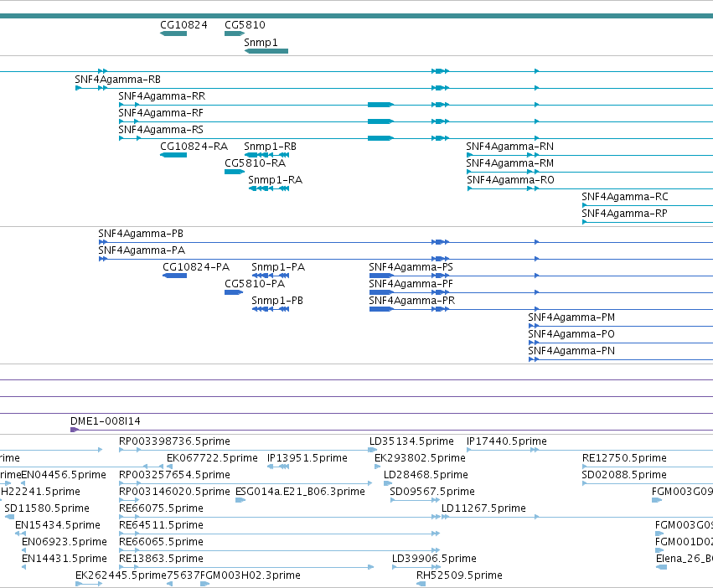The image size is (713, 588).
Task: Click the EN06923.5prime EST label
Action: tap(65, 543)
